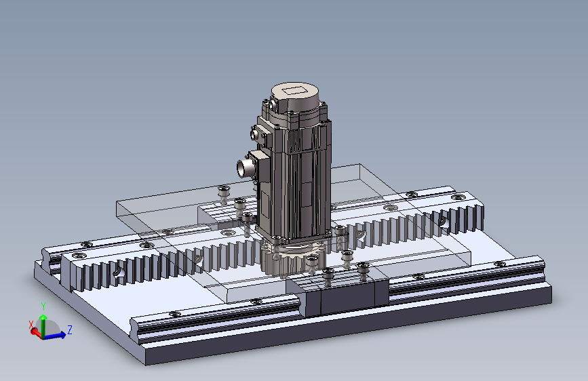Select the base plate's dark front edge face

tap(349, 325)
